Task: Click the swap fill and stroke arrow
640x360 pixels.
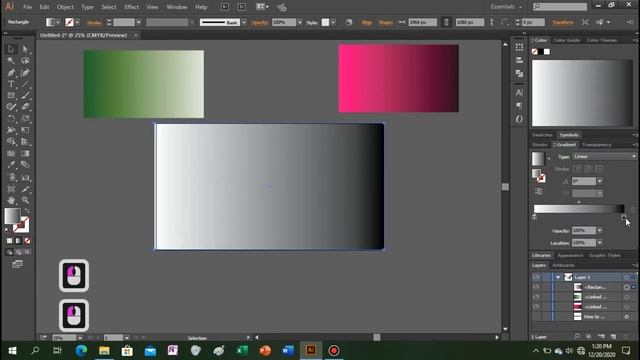Action: click(x=27, y=211)
